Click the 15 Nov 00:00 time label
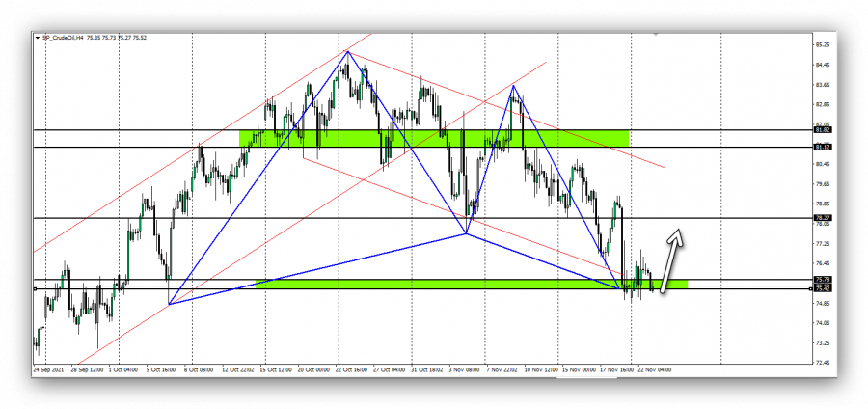This screenshot has height=409, width=868. click(577, 369)
